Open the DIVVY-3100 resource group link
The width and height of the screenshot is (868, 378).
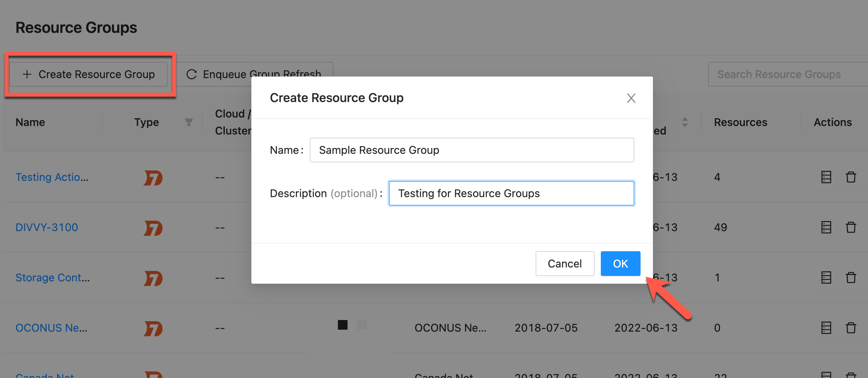pos(47,227)
